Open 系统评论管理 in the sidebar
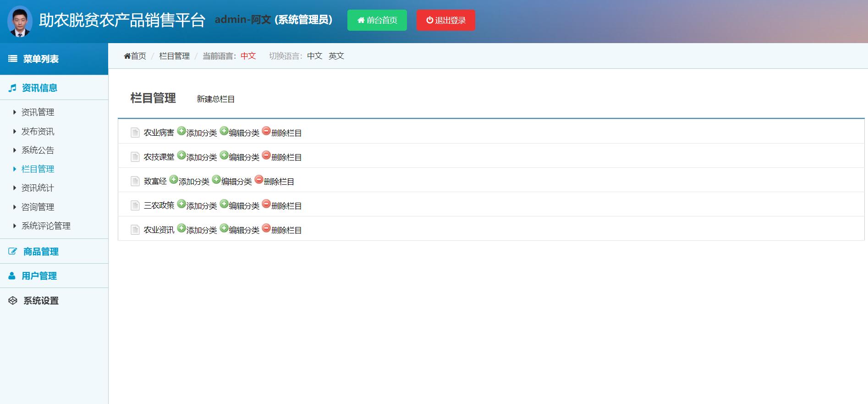 coord(46,226)
